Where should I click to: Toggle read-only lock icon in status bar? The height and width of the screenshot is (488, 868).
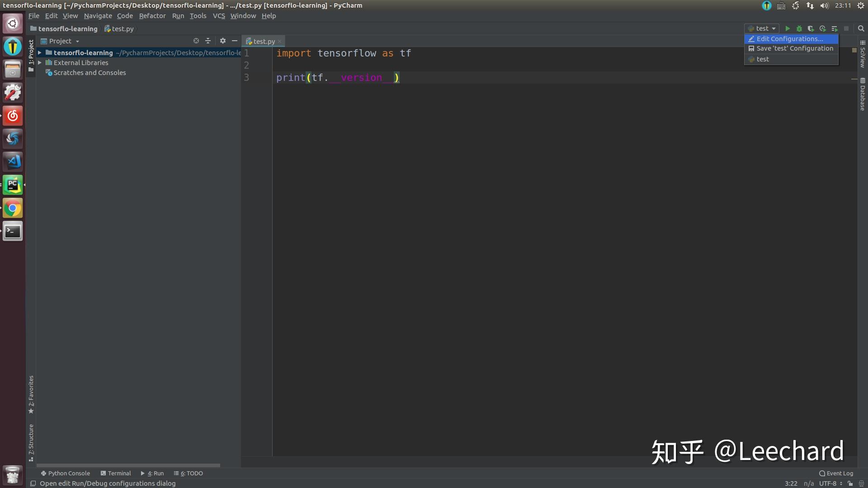[x=850, y=483]
